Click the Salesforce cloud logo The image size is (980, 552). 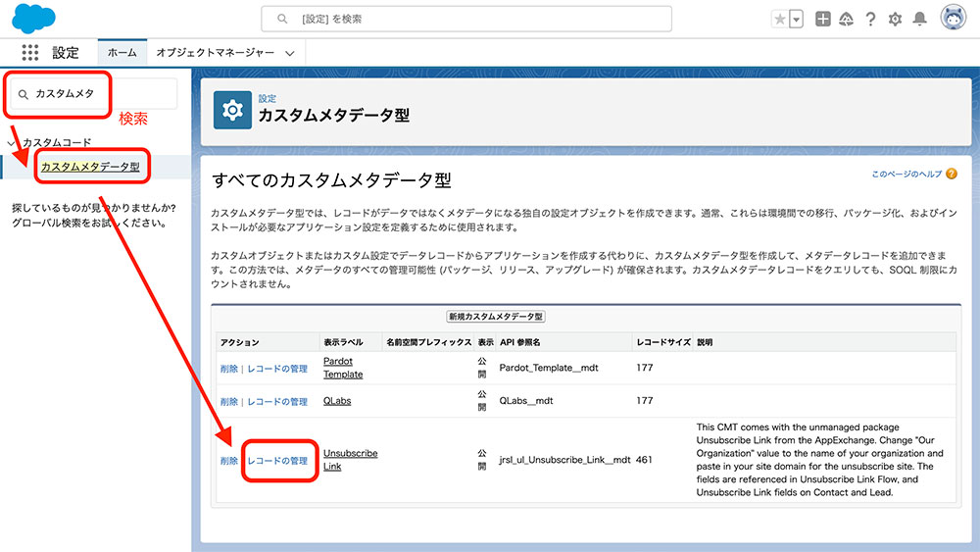(33, 18)
